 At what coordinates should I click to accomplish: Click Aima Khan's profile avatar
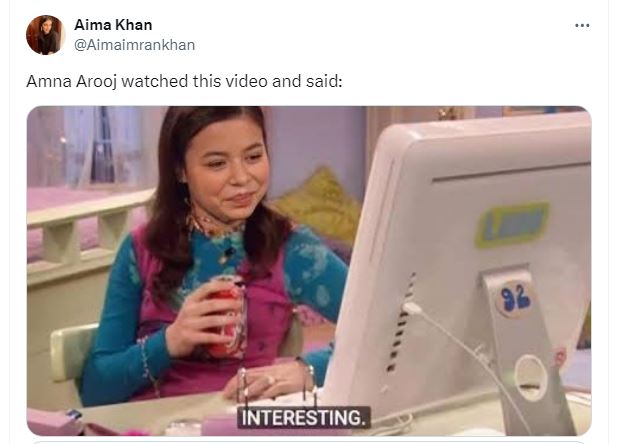[x=45, y=35]
